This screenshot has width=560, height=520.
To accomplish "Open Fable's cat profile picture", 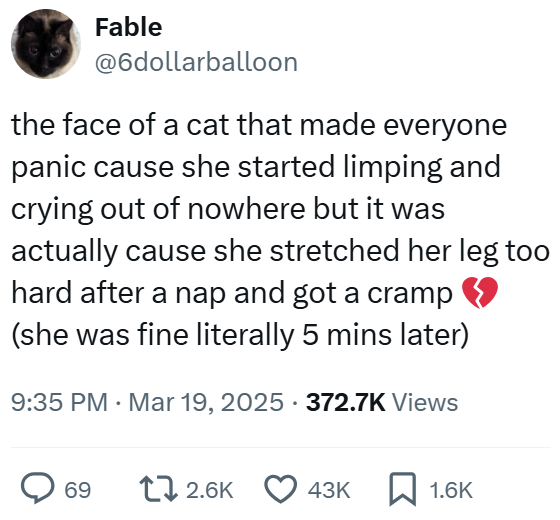I will [46, 44].
